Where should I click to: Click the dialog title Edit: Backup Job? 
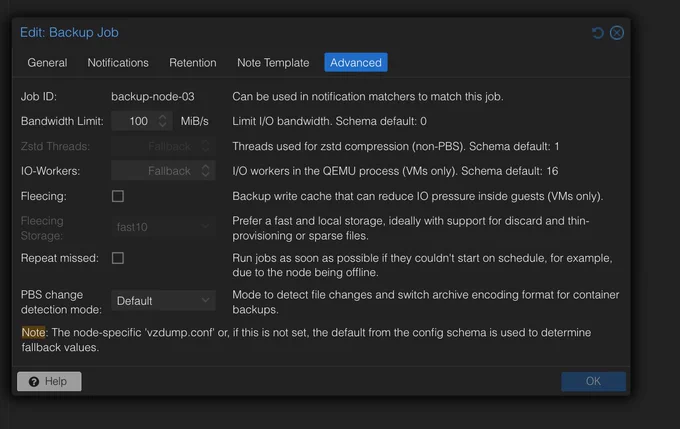69,33
